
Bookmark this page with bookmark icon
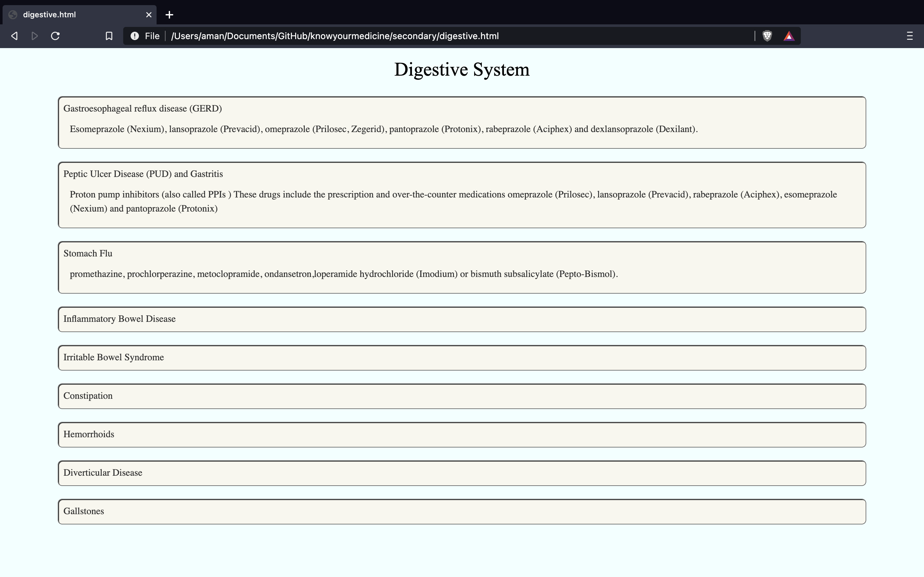point(109,36)
